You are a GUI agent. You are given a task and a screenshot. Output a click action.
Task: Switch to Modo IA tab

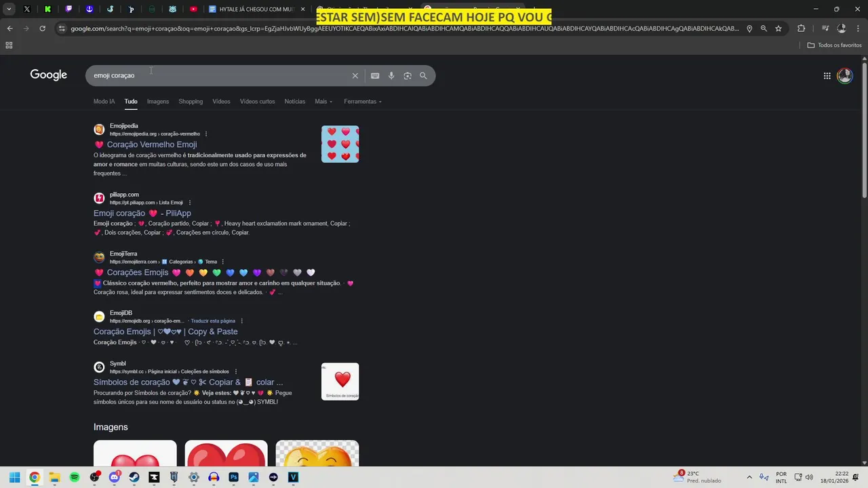(104, 102)
